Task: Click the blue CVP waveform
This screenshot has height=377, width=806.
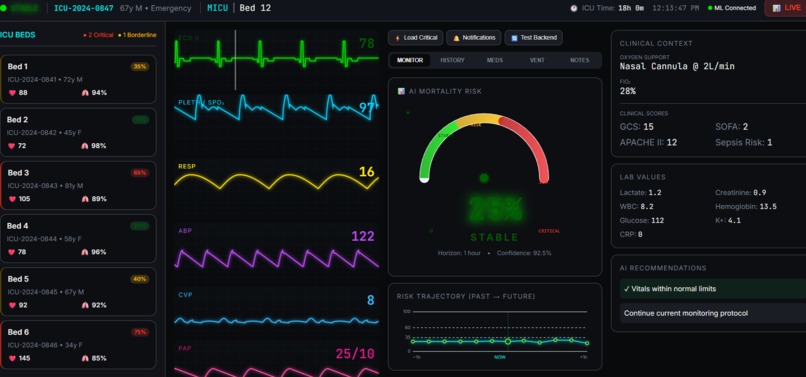Action: [277, 321]
